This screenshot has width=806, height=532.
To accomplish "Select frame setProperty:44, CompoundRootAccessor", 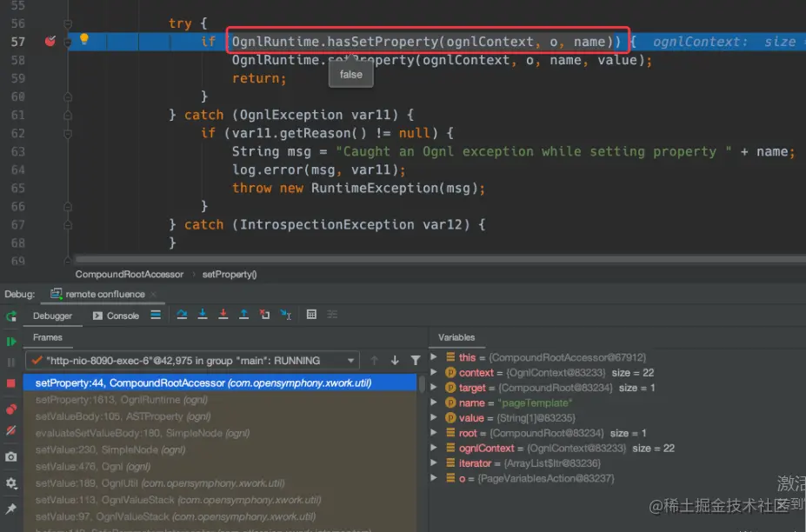I will point(220,383).
